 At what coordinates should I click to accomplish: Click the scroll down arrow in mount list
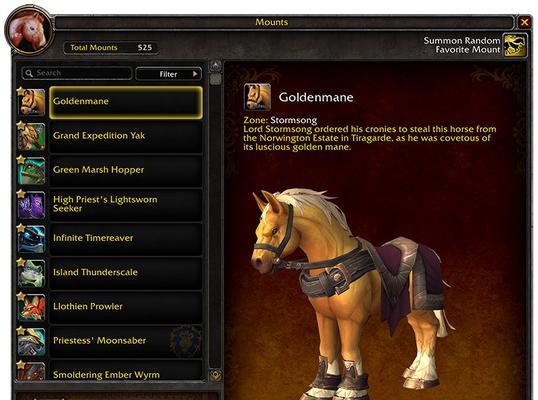click(x=215, y=375)
